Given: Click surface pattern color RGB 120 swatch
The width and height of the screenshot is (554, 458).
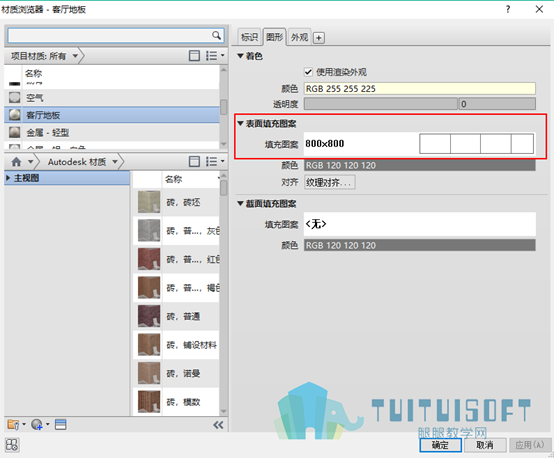Looking at the screenshot, I should [420, 165].
